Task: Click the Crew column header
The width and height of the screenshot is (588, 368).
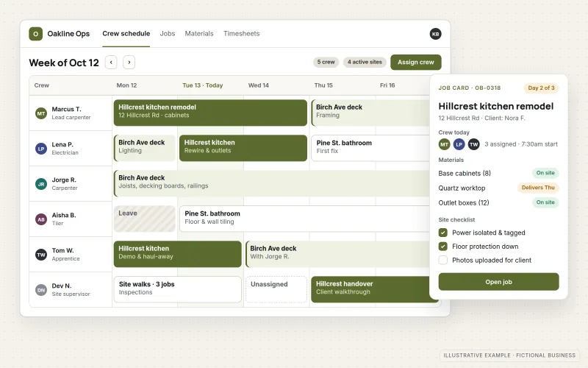Action: click(42, 85)
